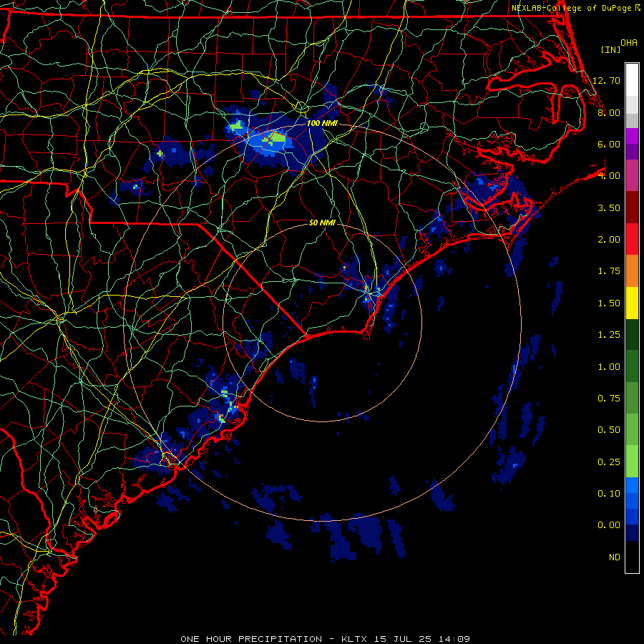This screenshot has height=644, width=644.
Task: Click the light blue legend color segment
Action: coord(632,485)
